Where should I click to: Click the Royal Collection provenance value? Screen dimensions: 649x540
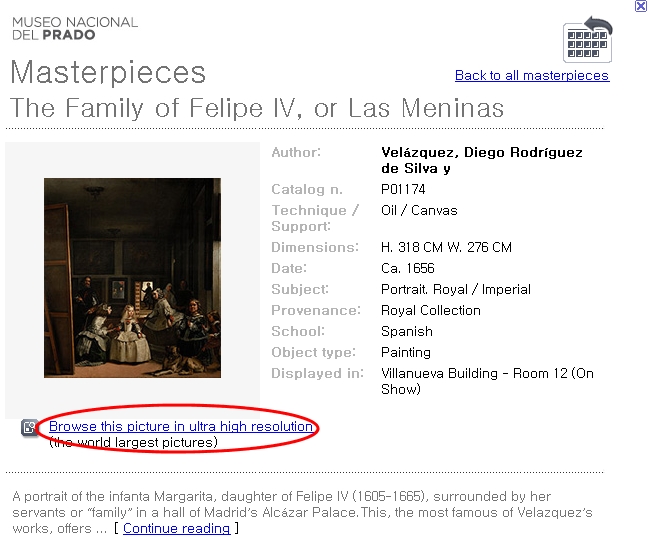click(431, 311)
